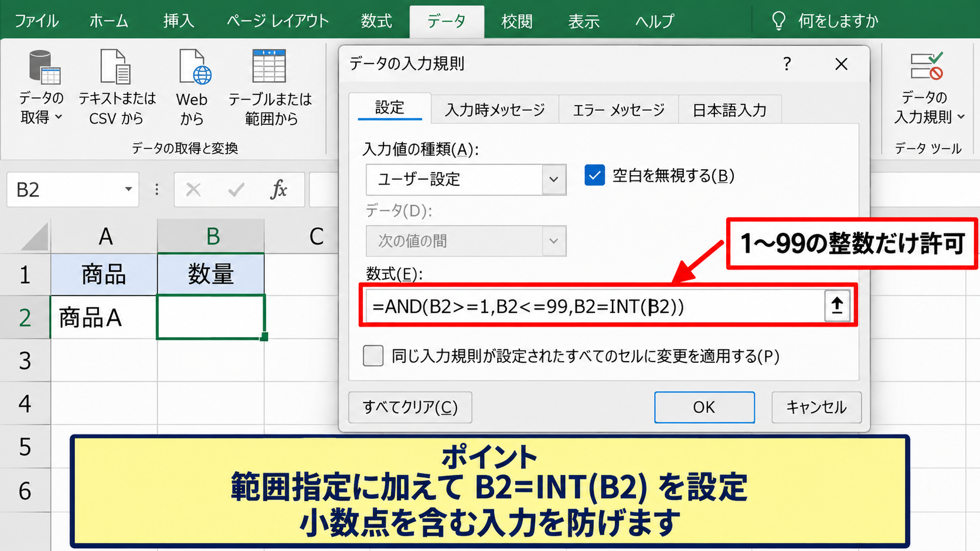The image size is (980, 551).
Task: Click the lightbulb 何をしますか search icon
Action: (778, 21)
